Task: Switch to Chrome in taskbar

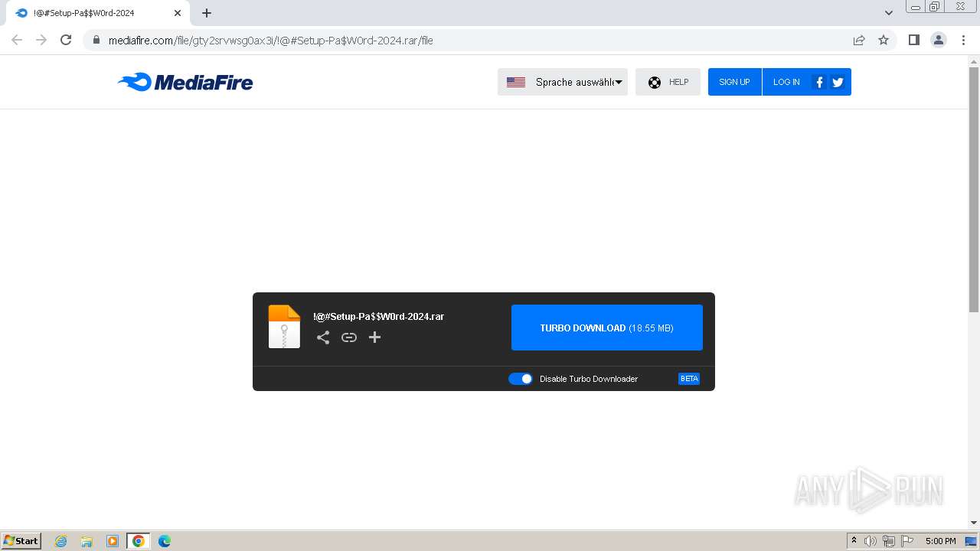Action: 139,541
